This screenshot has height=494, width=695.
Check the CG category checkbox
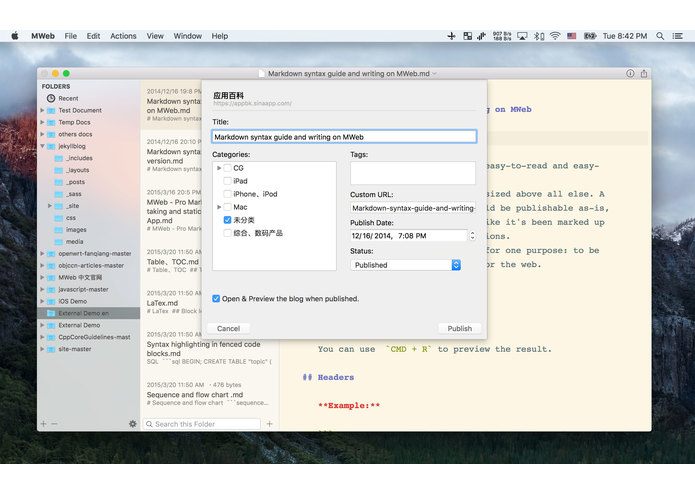coord(227,168)
